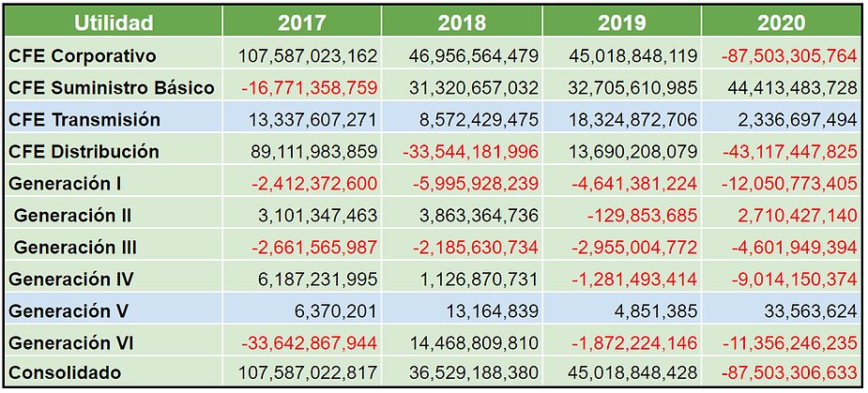Viewport: 868px width, 393px height.
Task: Click cell value 45,018,848,119
Action: (633, 56)
